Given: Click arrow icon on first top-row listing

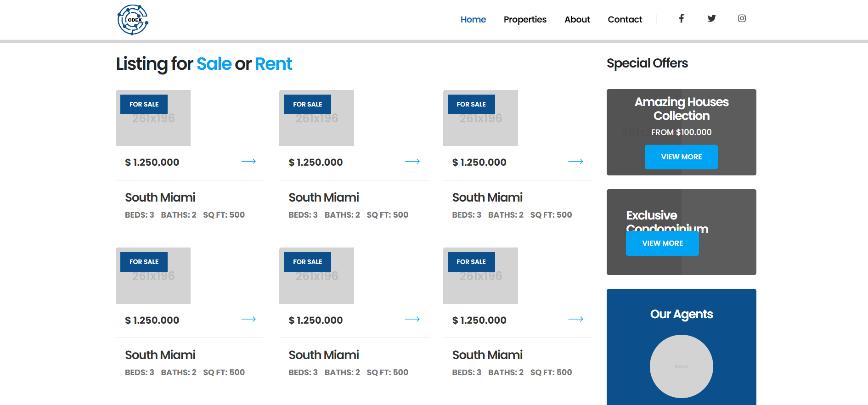Looking at the screenshot, I should point(248,162).
